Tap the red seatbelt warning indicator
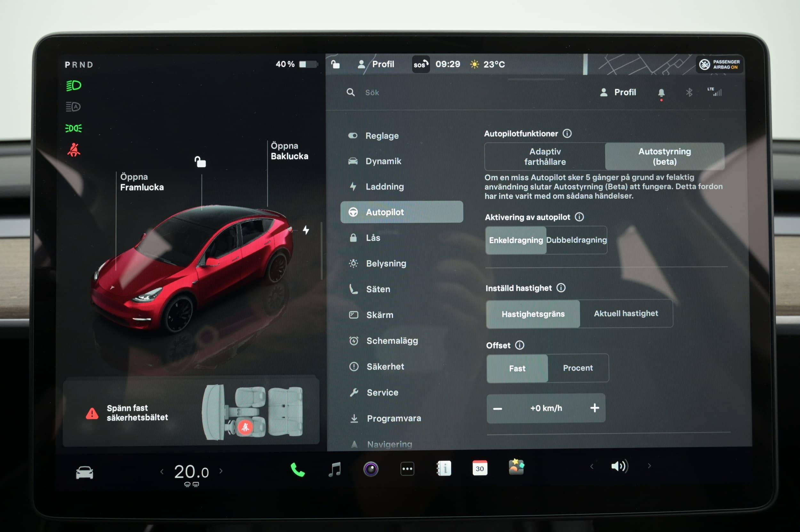The height and width of the screenshot is (532, 800). point(74,150)
